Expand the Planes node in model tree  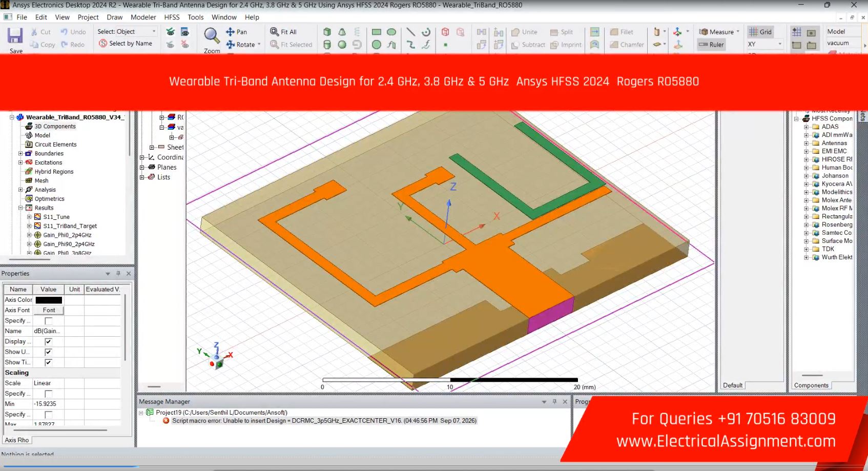point(142,167)
